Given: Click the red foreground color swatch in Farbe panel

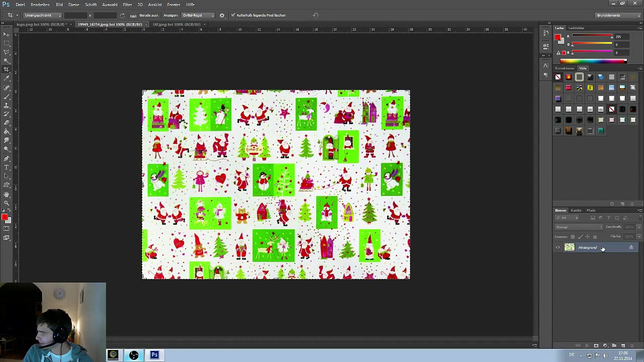Looking at the screenshot, I should click(557, 38).
